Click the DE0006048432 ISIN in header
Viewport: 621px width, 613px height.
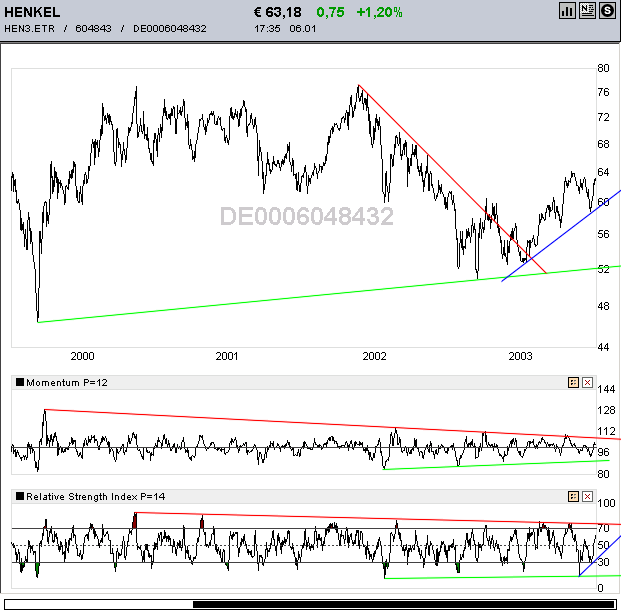point(170,29)
